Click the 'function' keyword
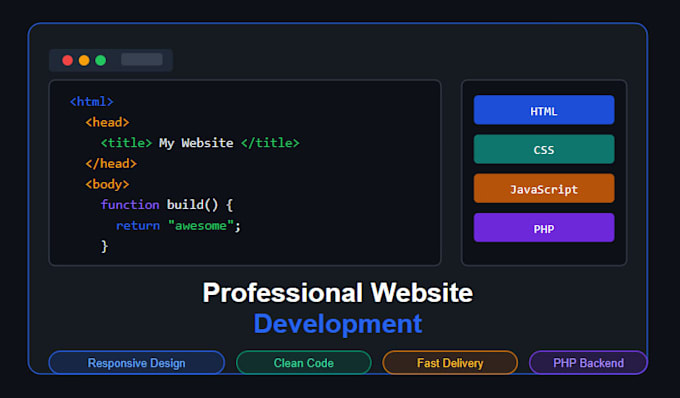680x398 pixels. pos(130,205)
